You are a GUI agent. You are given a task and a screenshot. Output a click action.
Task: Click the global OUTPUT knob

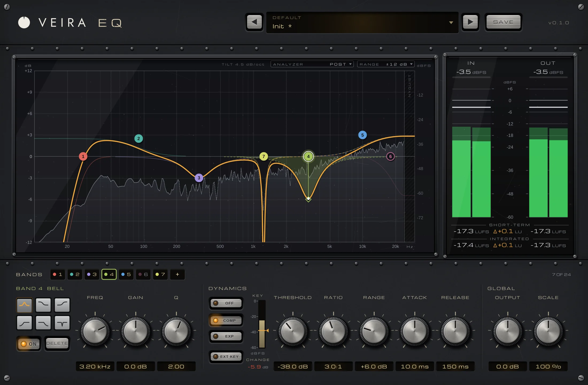point(508,332)
